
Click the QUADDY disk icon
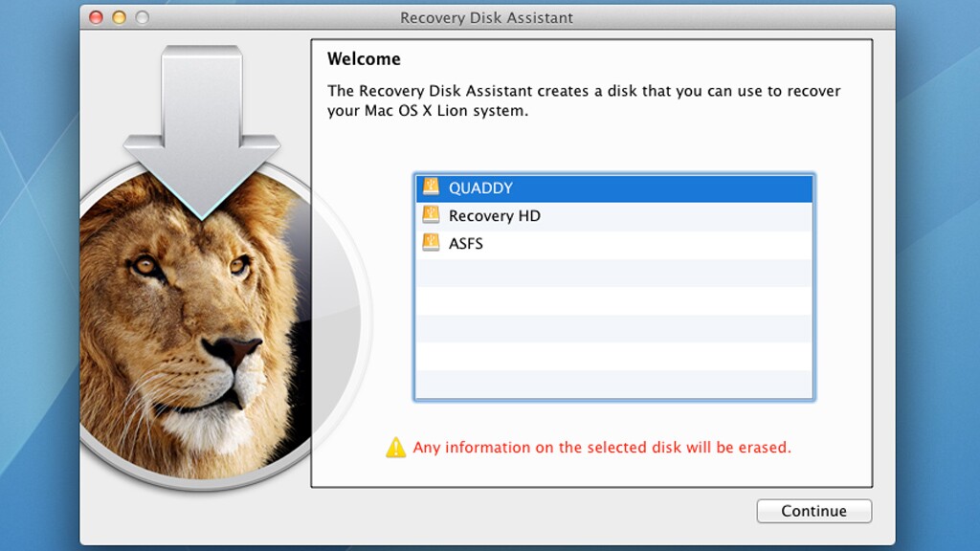(431, 188)
